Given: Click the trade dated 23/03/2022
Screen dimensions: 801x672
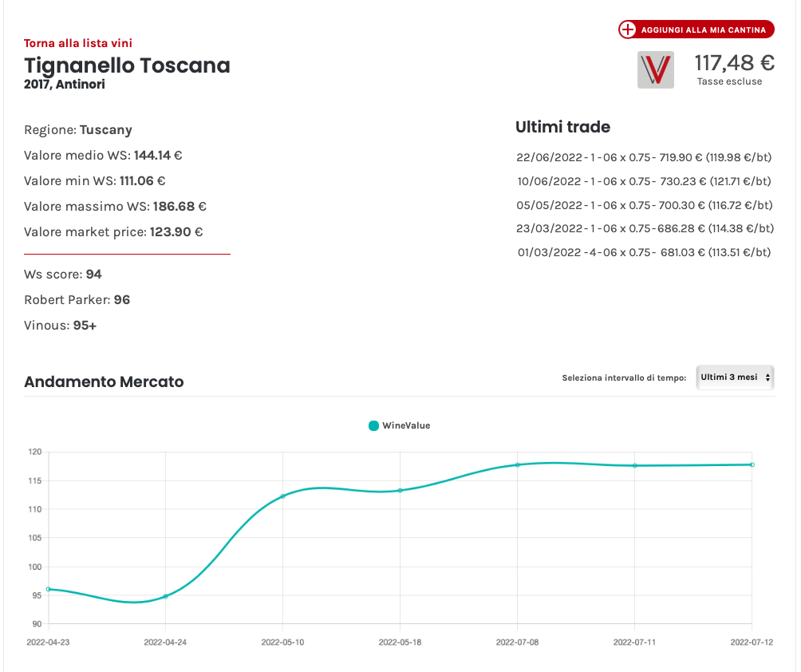Looking at the screenshot, I should (x=645, y=228).
